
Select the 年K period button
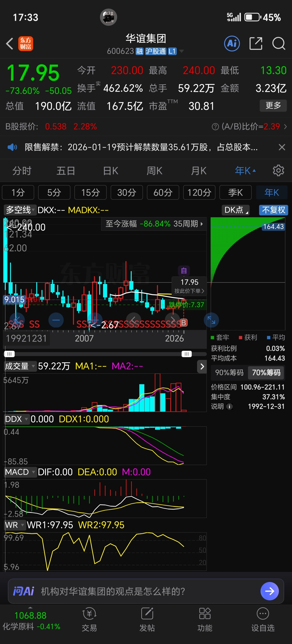[x=272, y=192]
